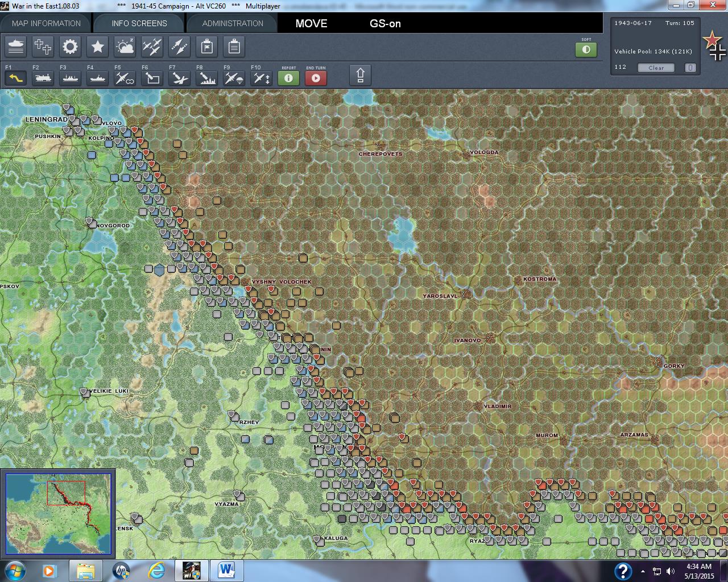
Task: Click the opposing arrows icon
Action: coord(179,47)
